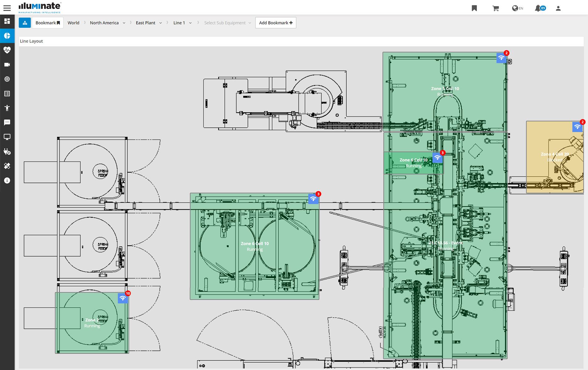Select the pie chart analytics sidebar icon
588x370 pixels.
click(x=7, y=36)
